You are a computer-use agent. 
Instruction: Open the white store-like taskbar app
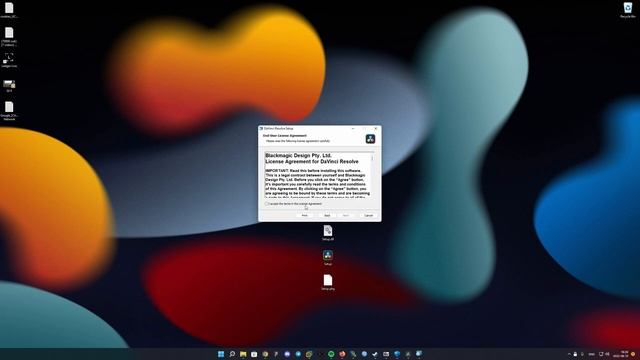click(254, 354)
